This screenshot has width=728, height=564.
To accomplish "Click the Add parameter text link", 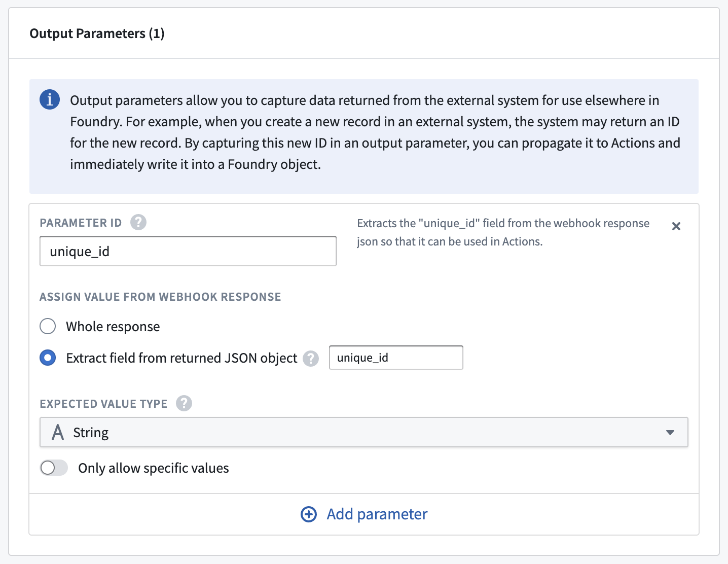I will 377,514.
